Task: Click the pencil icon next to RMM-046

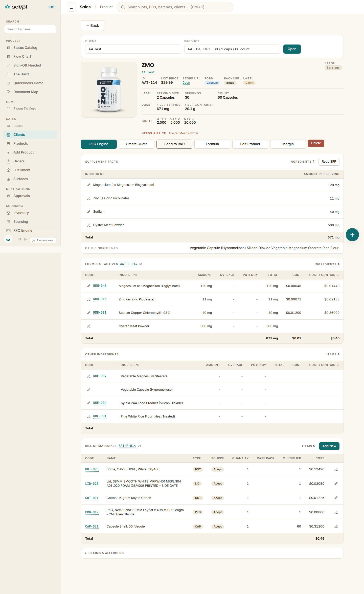Action: tap(89, 286)
